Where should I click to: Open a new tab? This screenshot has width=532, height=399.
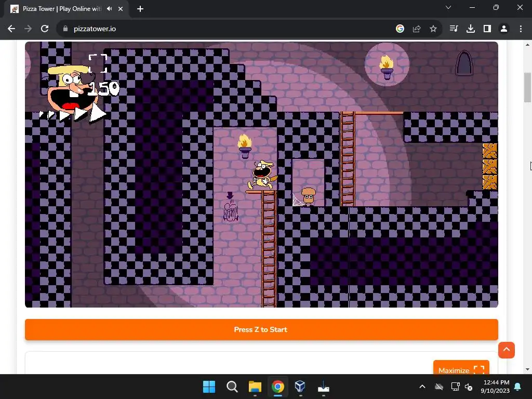tap(140, 9)
